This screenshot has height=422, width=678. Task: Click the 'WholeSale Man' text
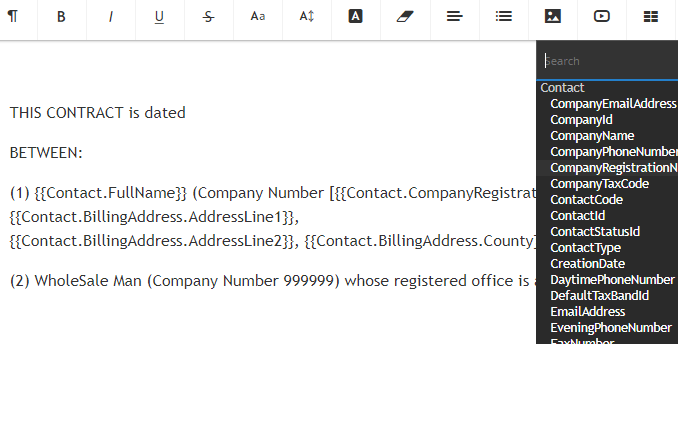(88, 281)
